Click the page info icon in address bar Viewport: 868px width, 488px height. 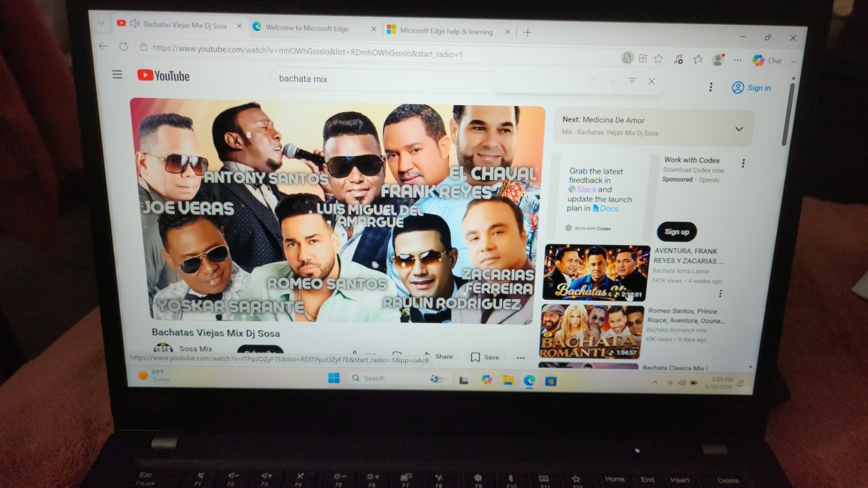(144, 47)
